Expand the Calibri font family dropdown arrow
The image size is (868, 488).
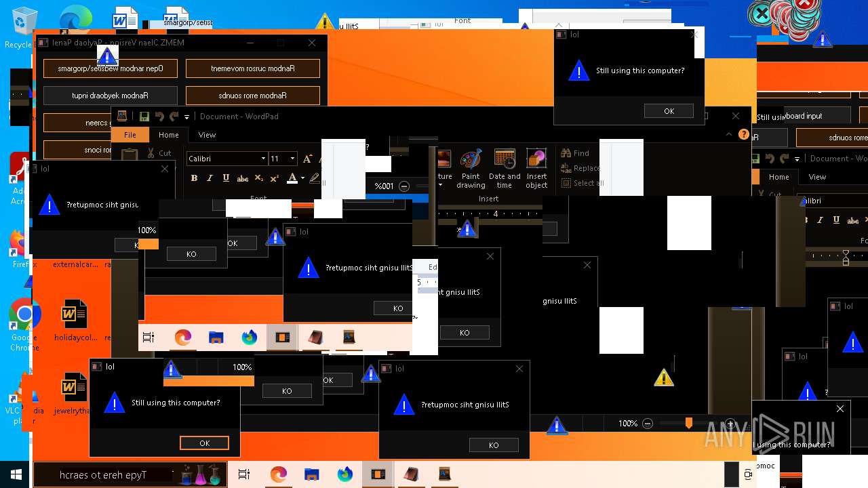263,159
